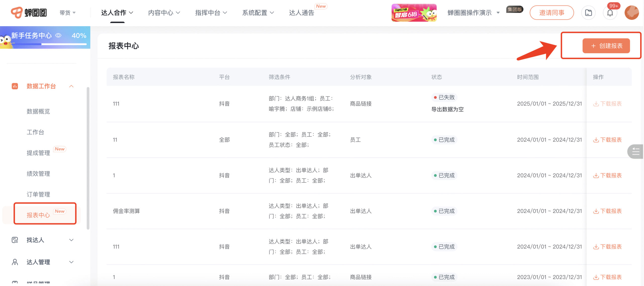Collapse the 数据工作台 section
644x286 pixels.
71,86
